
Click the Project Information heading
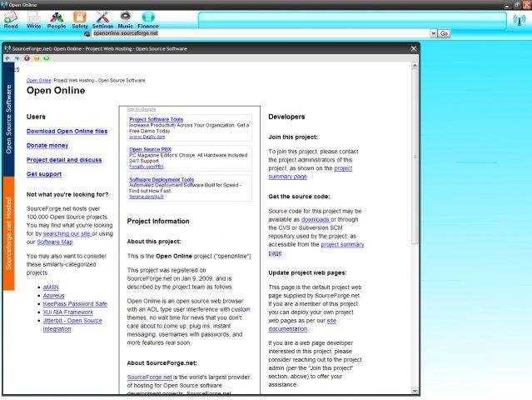point(158,221)
